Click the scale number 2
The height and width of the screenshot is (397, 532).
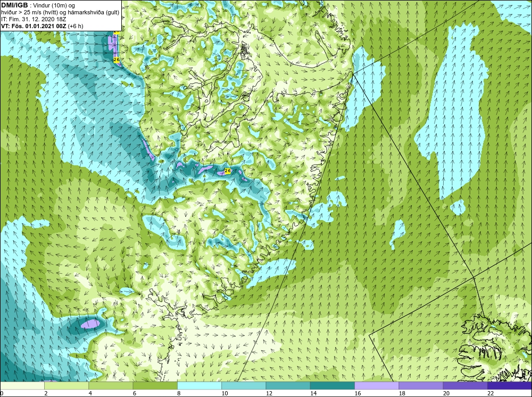click(46, 393)
